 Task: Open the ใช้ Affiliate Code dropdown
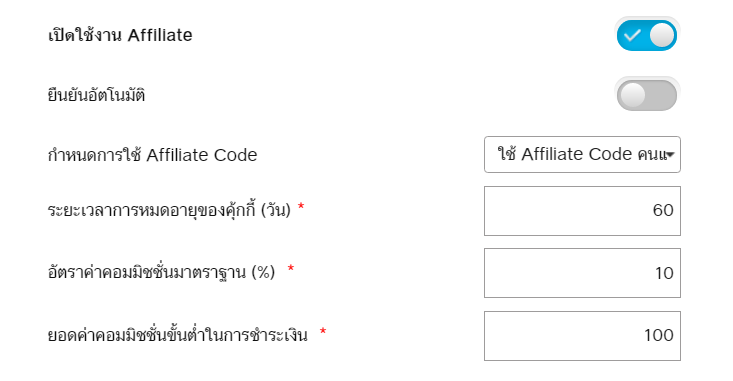pos(582,155)
